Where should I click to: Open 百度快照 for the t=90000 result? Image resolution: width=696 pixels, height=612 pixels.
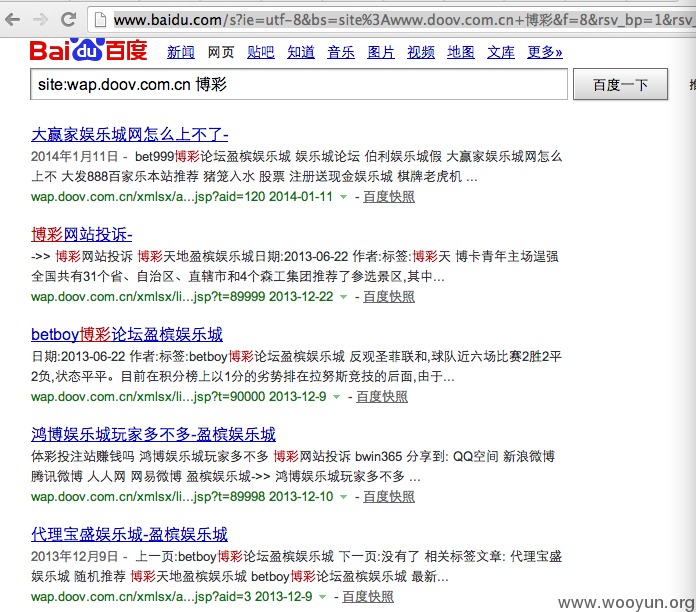point(382,396)
